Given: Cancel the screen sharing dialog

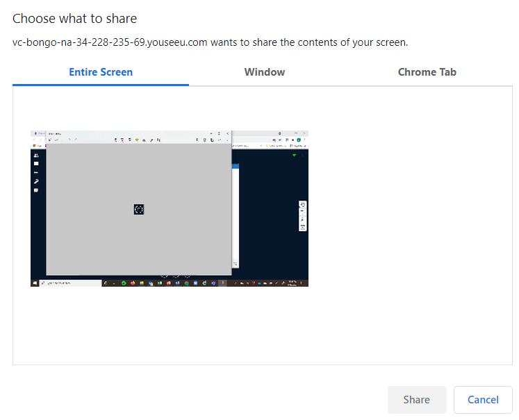Looking at the screenshot, I should click(482, 400).
